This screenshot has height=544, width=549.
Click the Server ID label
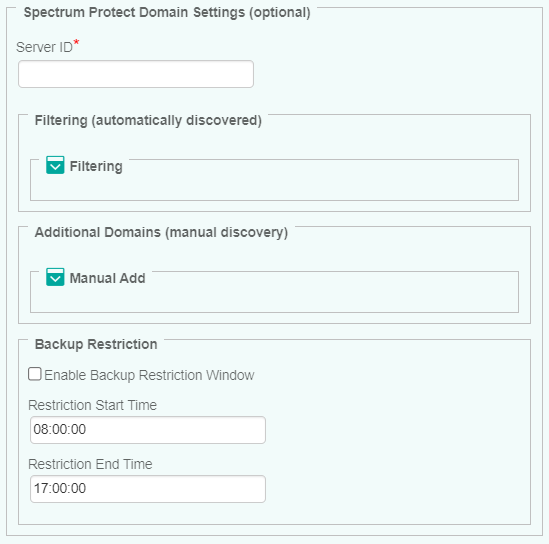(44, 47)
